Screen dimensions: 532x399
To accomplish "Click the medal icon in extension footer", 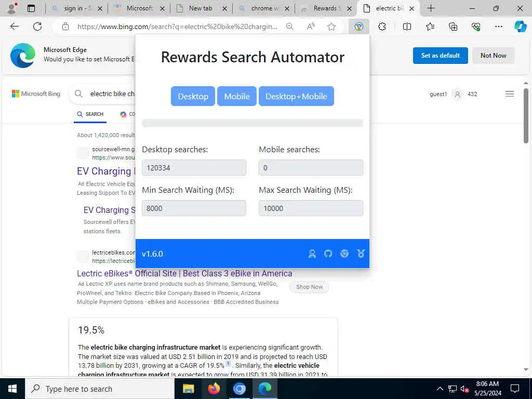I will [x=361, y=254].
